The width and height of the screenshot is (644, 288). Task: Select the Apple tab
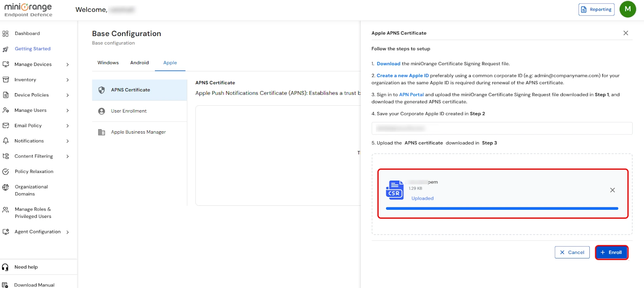[x=170, y=63]
